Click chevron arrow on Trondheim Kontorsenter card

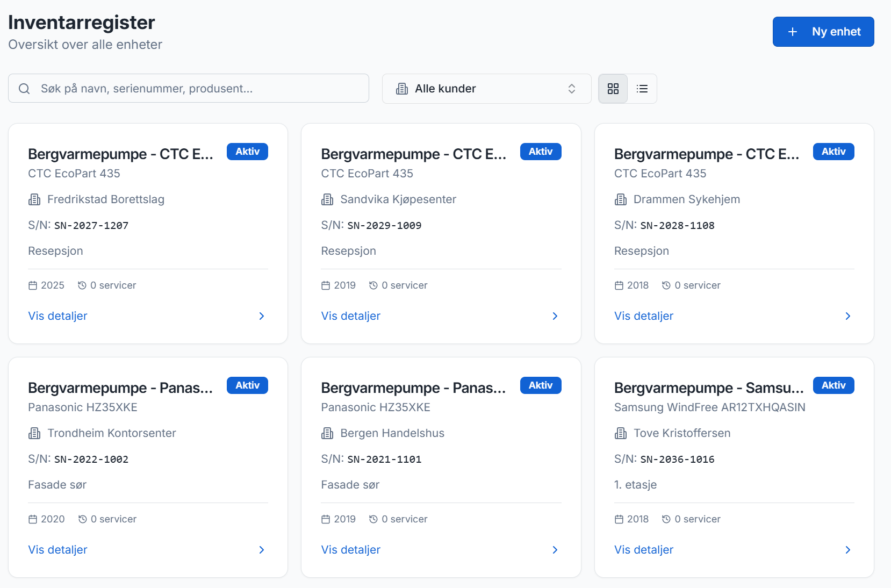click(262, 550)
